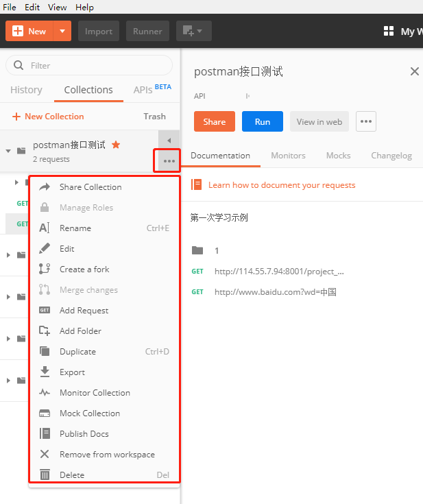Click the orange documentation book icon

click(196, 185)
